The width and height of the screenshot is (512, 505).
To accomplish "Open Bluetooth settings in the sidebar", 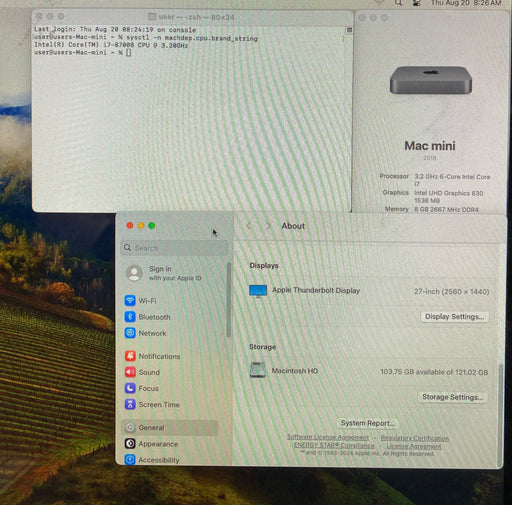I will coord(148,317).
